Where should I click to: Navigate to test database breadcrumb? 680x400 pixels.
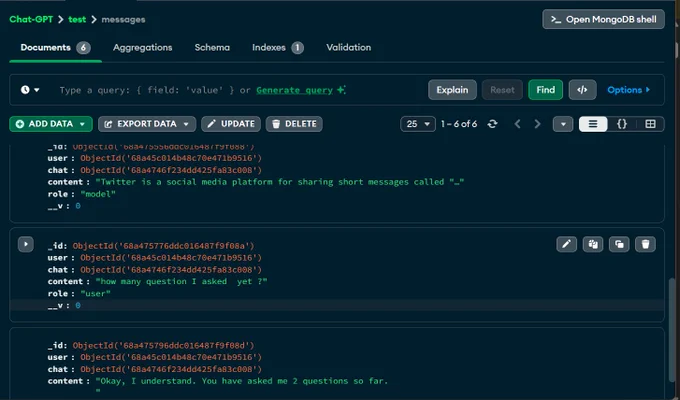[77, 20]
